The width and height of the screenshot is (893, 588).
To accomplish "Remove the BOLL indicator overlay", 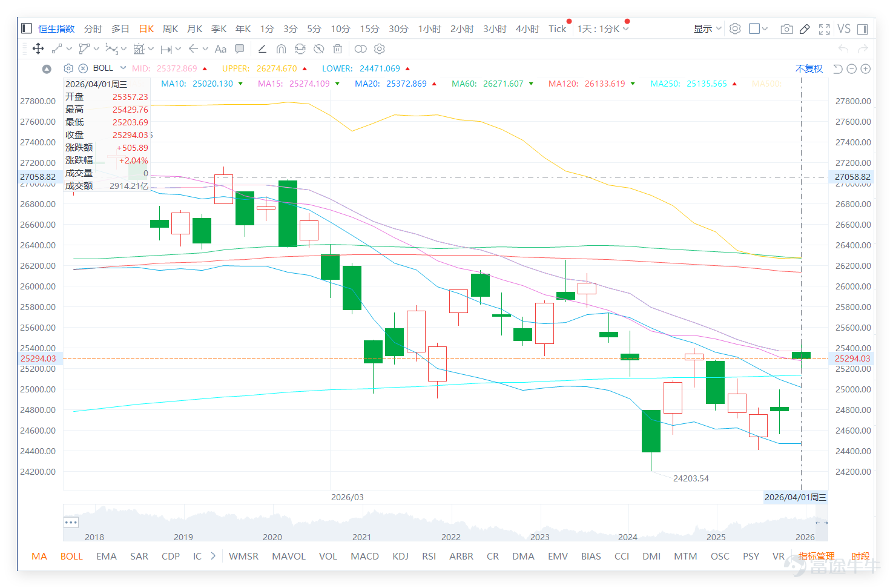I will click(84, 68).
